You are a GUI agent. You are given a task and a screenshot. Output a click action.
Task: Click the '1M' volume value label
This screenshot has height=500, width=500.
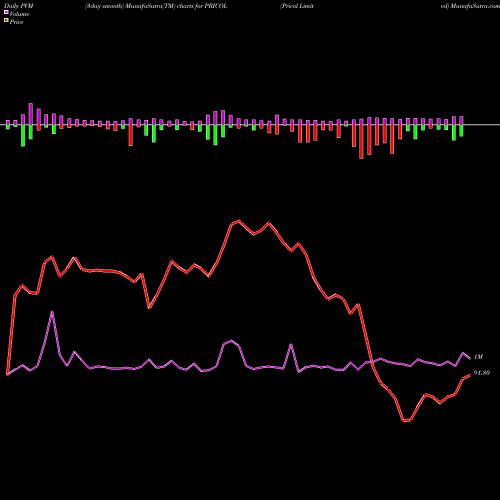(x=478, y=357)
